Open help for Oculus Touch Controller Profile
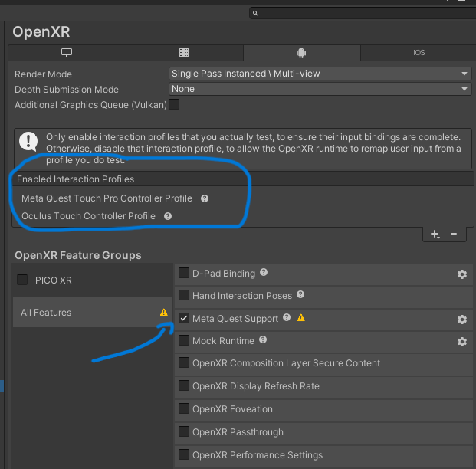Screen dimensions: 476x469 point(168,216)
